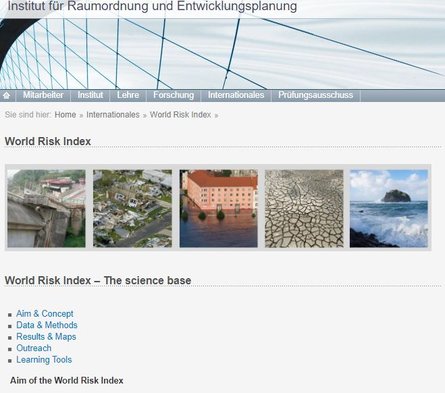Open the Learning Tools link
Image resolution: width=445 pixels, height=393 pixels.
point(44,360)
